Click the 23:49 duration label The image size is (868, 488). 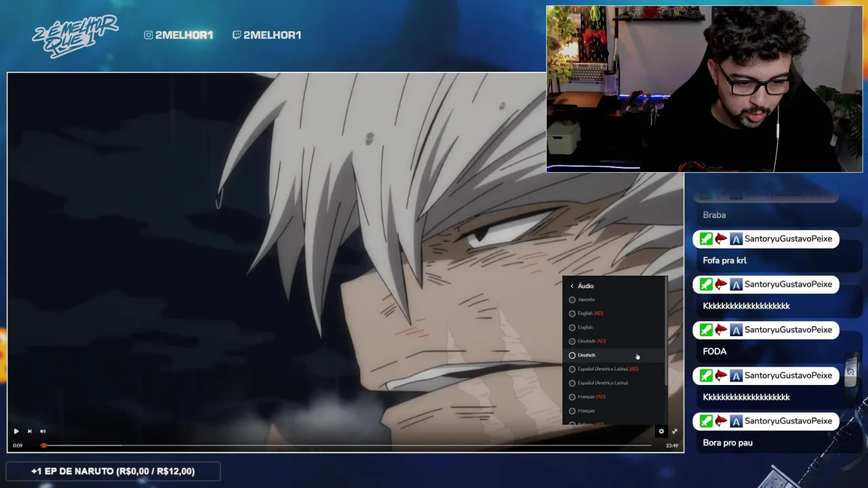tap(671, 446)
